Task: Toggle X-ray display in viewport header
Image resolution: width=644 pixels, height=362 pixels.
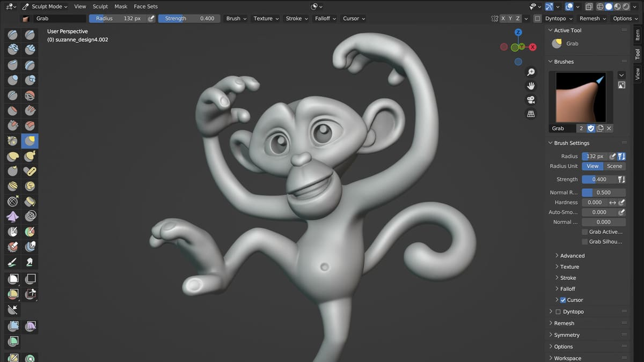Action: (x=589, y=6)
